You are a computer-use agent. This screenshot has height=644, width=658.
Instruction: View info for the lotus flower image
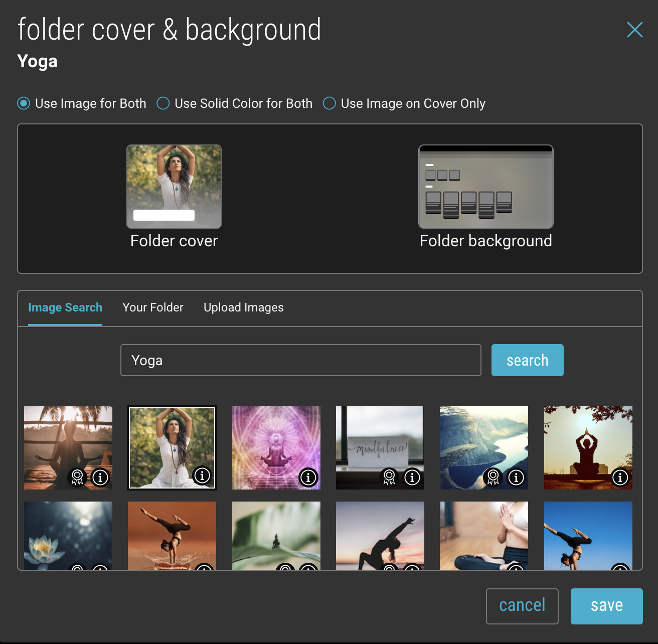pos(100,570)
